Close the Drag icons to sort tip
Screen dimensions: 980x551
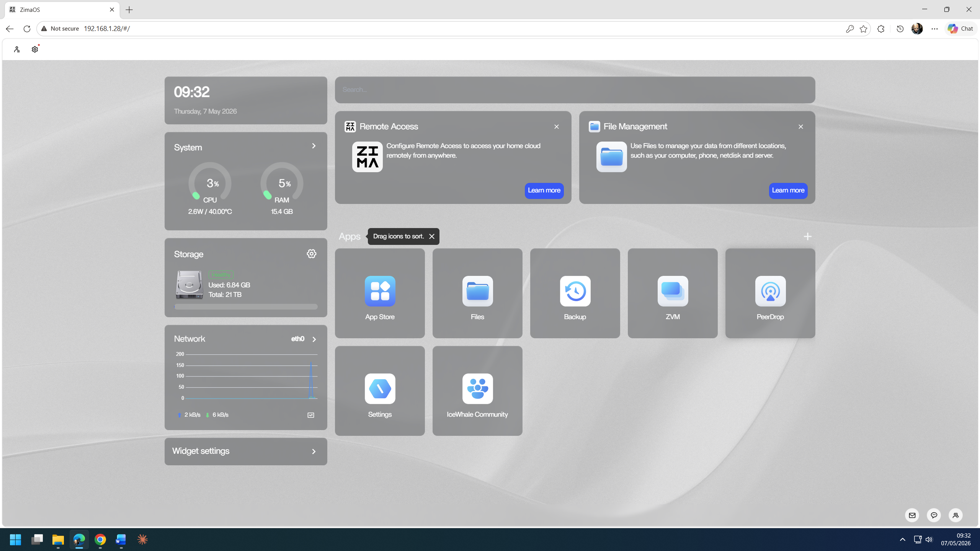(x=432, y=236)
